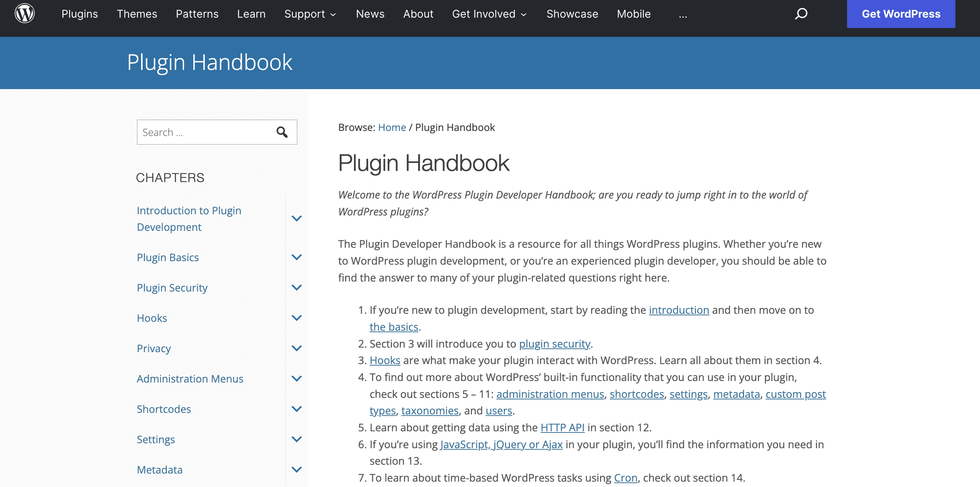Expand the Support dropdown chevron
The height and width of the screenshot is (487, 980).
pyautogui.click(x=334, y=15)
